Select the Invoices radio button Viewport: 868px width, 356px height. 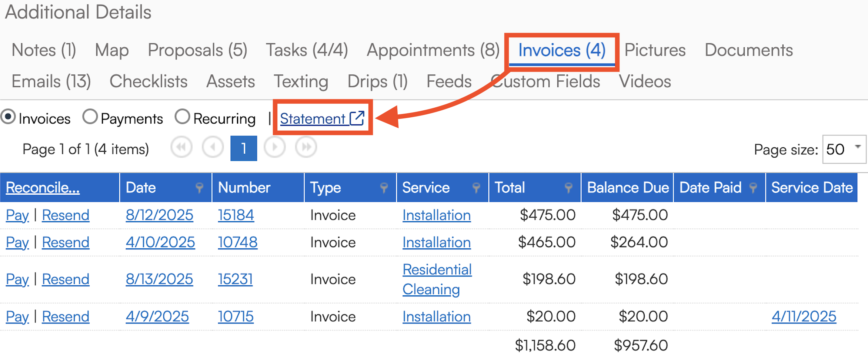pyautogui.click(x=8, y=117)
